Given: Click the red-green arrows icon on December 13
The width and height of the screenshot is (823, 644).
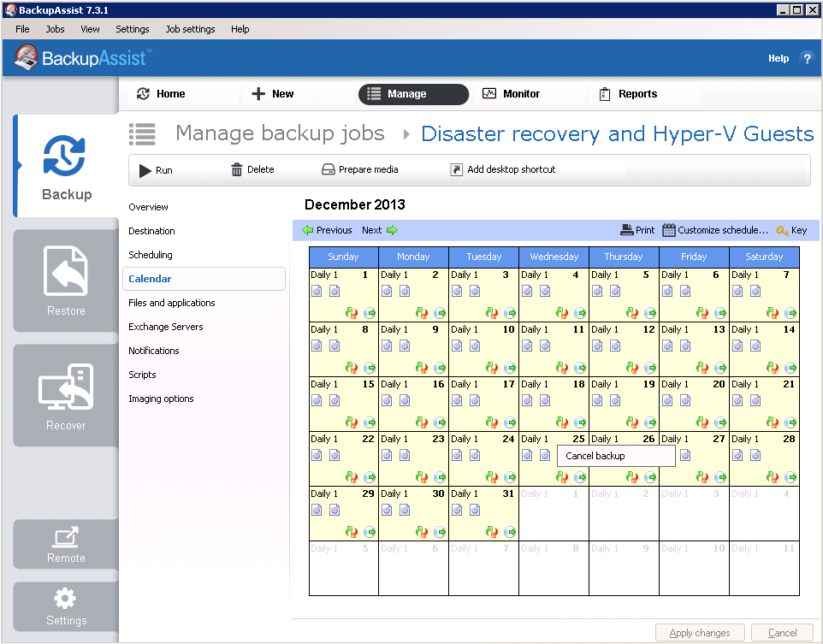Looking at the screenshot, I should coord(702,368).
